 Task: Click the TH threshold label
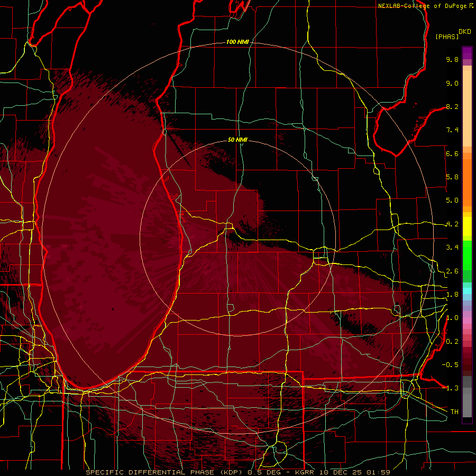pyautogui.click(x=454, y=412)
